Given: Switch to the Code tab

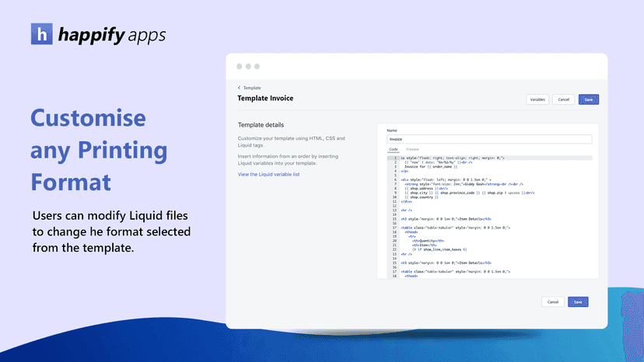Looking at the screenshot, I should pos(394,149).
